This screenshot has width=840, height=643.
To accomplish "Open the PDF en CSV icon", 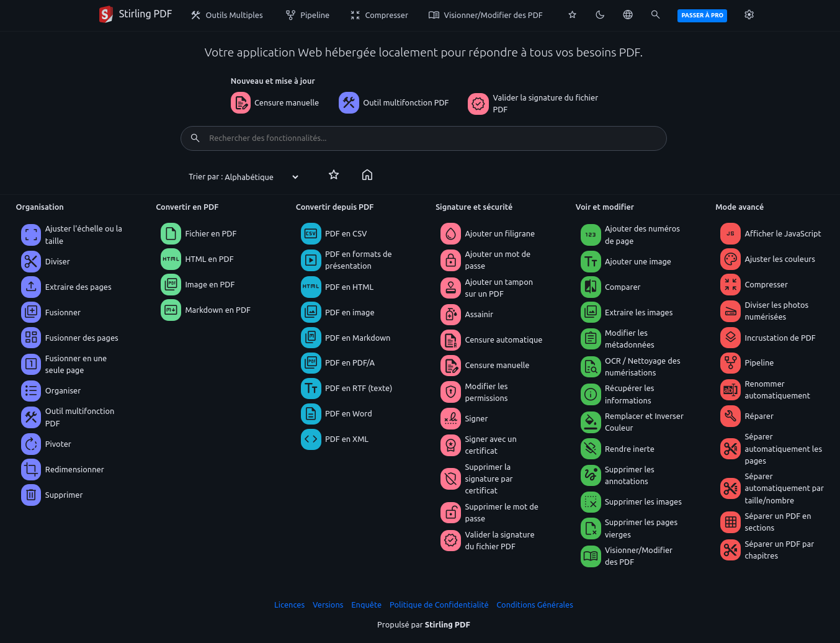I will click(x=311, y=233).
